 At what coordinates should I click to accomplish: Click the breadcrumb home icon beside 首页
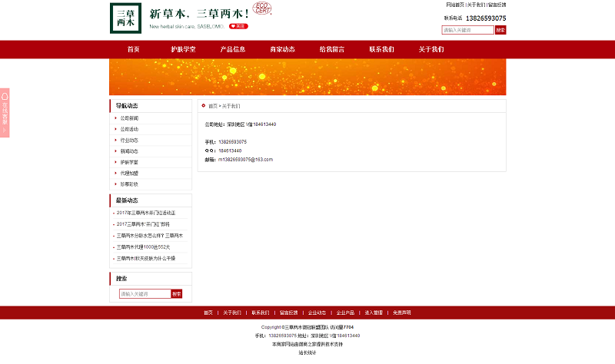pyautogui.click(x=204, y=106)
